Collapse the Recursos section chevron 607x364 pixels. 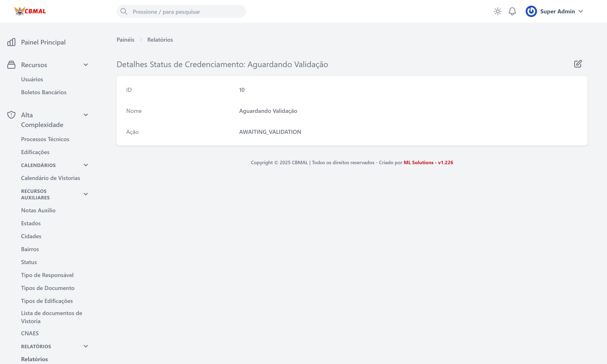coord(86,65)
